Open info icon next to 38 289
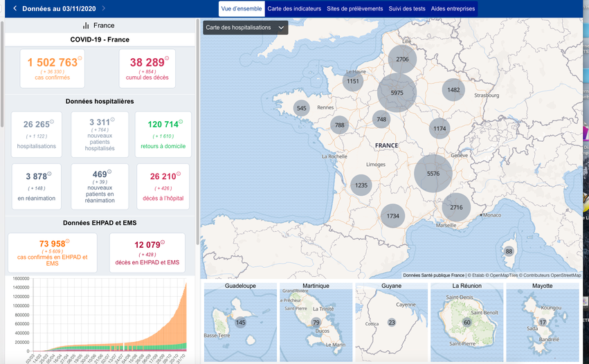 coord(167,58)
